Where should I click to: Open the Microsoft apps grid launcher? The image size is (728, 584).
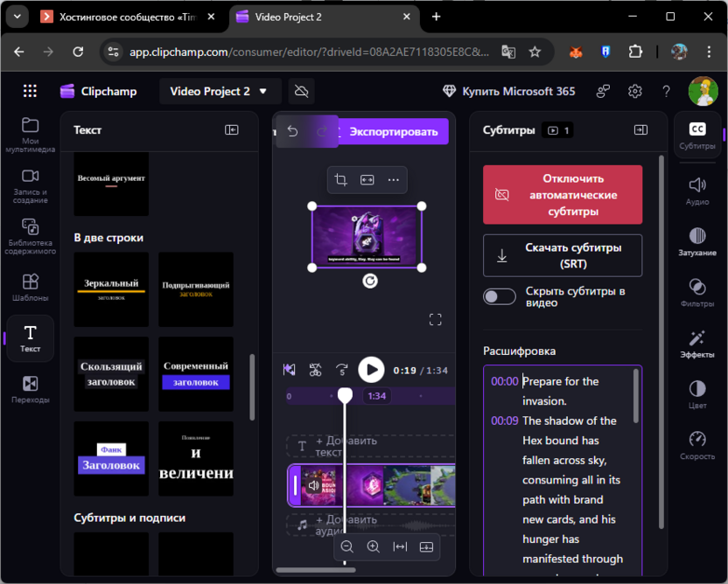coord(30,91)
